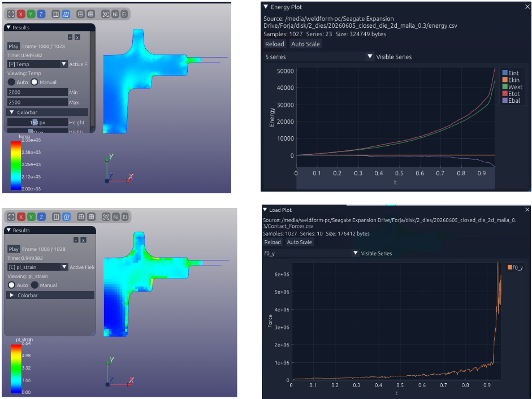The height and width of the screenshot is (399, 532).
Task: Toggle Ni node IDs icon in Temp viewer
Action: (x=115, y=14)
